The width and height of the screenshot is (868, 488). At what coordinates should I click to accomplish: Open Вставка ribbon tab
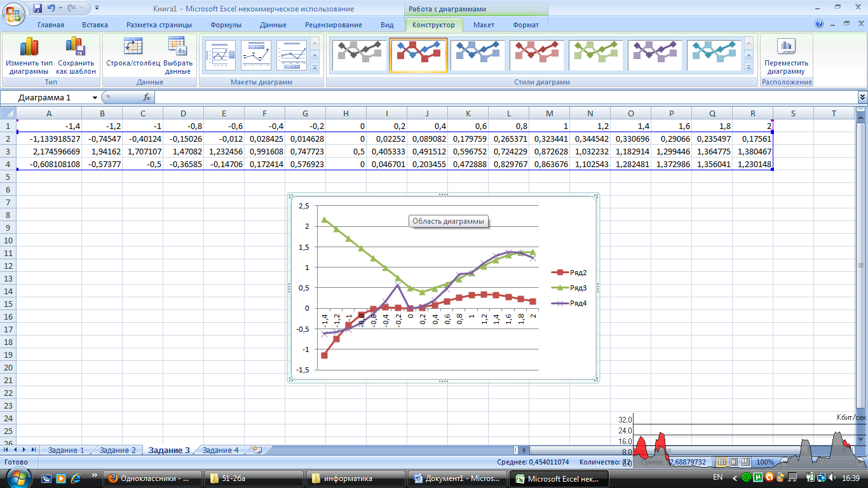coord(95,25)
